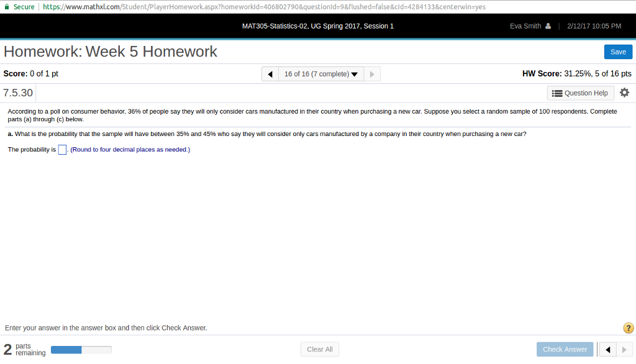Click the settings gear icon
The height and width of the screenshot is (364, 636).
pyautogui.click(x=625, y=93)
